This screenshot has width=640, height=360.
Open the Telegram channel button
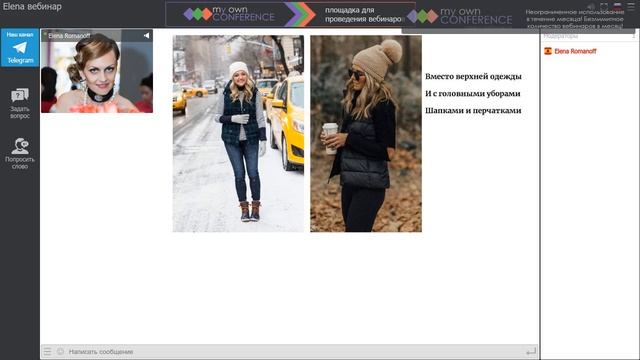coord(20,47)
